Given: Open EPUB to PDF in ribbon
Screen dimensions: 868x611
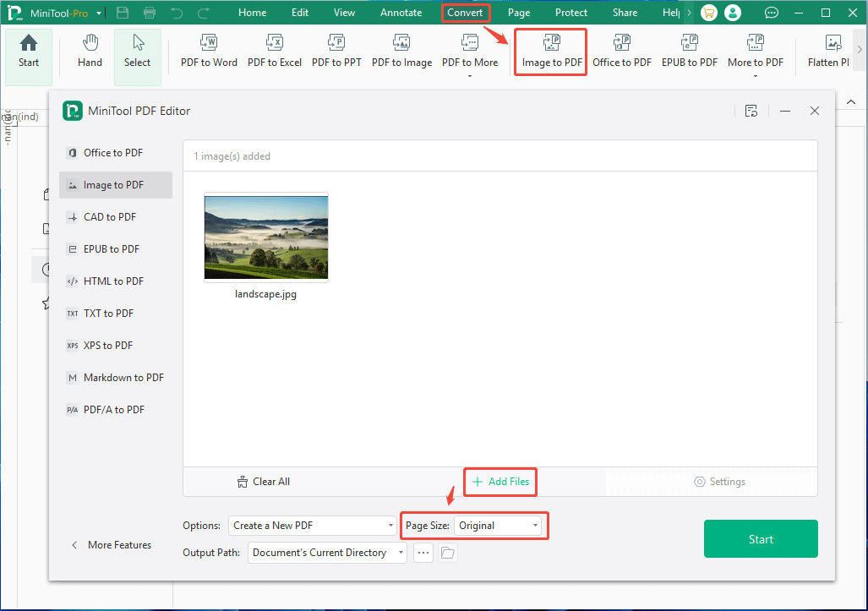Looking at the screenshot, I should pos(689,52).
